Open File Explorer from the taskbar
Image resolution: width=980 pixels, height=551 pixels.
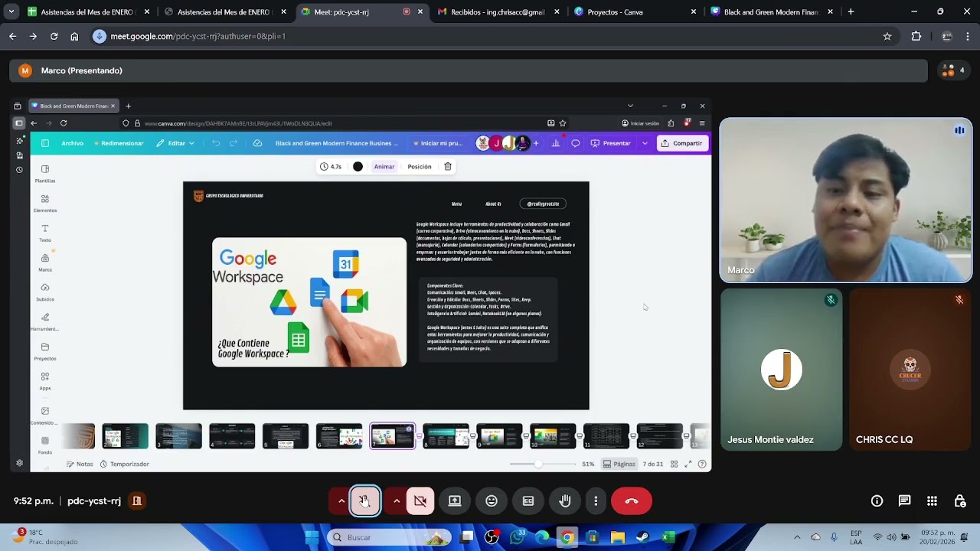(x=617, y=537)
